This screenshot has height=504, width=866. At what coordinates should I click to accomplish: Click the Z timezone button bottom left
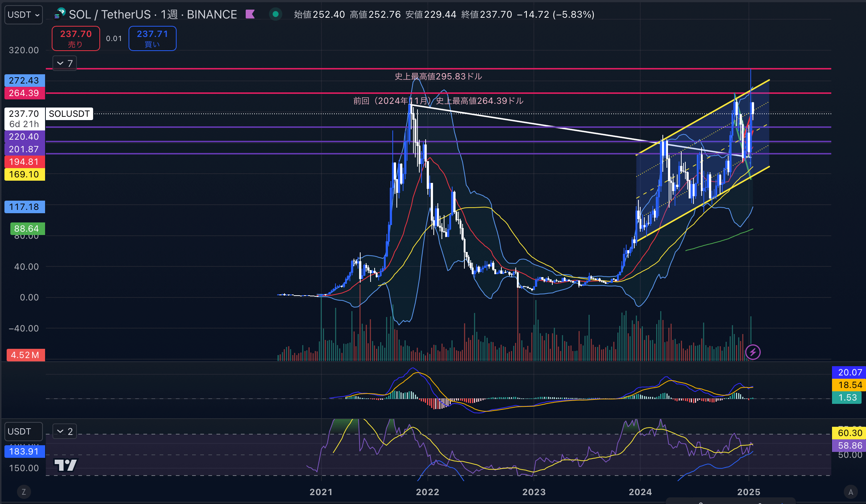24,492
